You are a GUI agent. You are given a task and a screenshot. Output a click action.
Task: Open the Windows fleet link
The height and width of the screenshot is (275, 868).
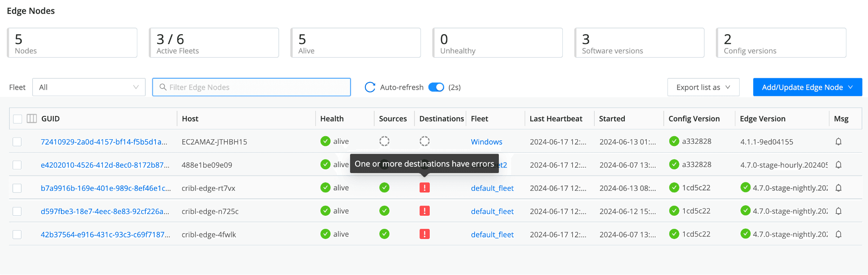coord(486,142)
